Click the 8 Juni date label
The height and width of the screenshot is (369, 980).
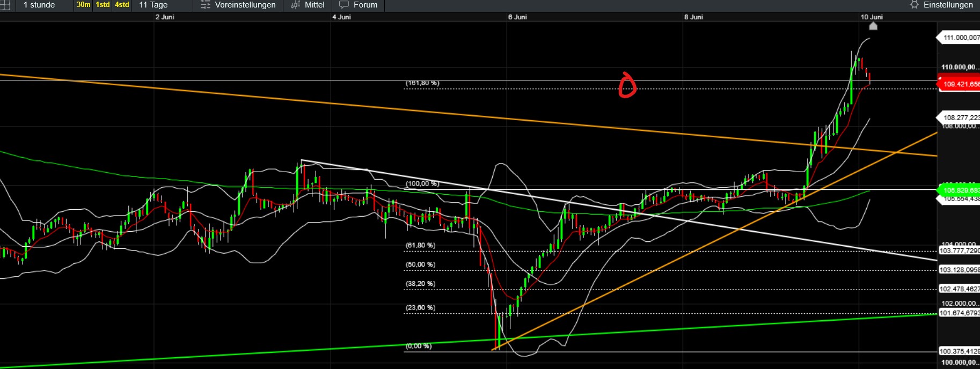pos(693,17)
